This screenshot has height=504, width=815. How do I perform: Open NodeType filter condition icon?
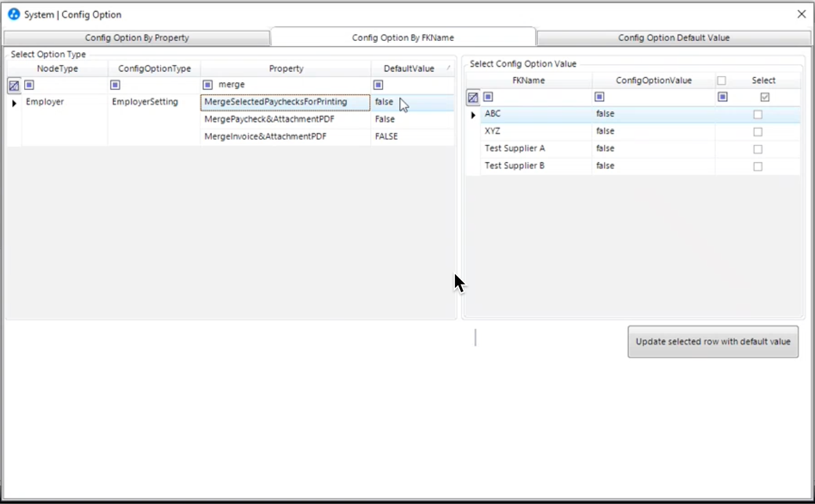click(29, 84)
